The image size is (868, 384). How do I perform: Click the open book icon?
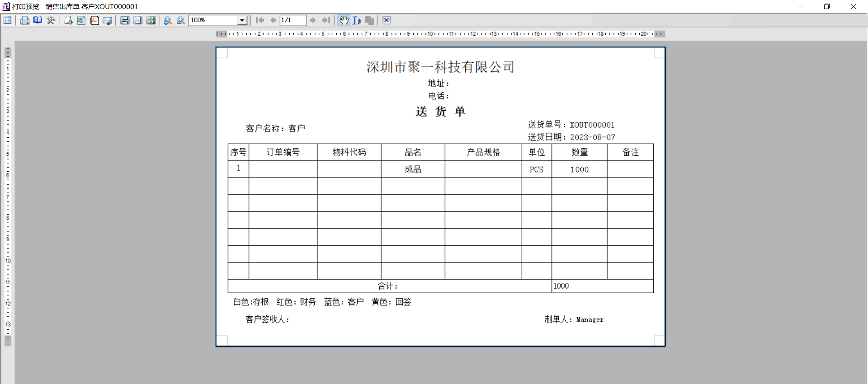coord(38,20)
